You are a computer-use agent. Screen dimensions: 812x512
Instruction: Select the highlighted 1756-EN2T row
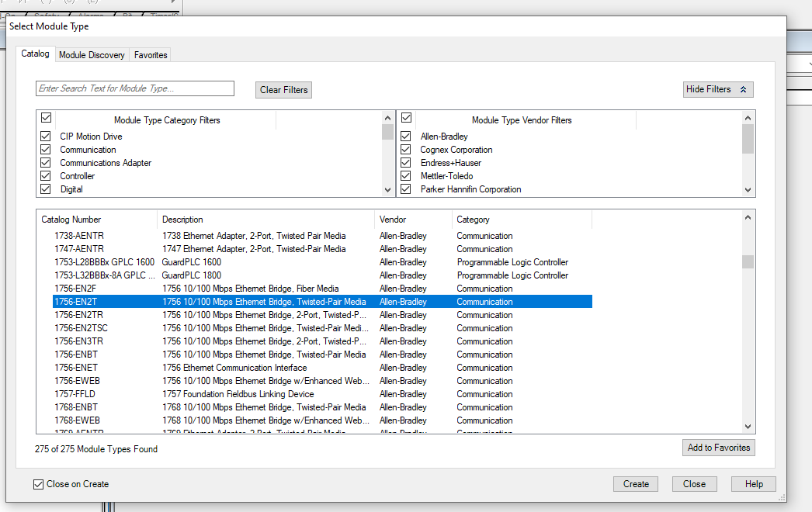point(322,302)
